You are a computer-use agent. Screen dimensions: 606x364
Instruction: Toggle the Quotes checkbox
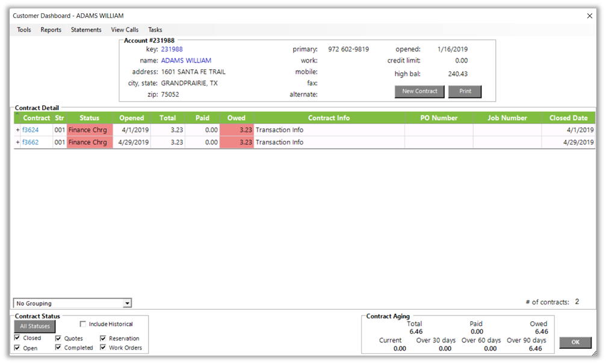tap(58, 338)
